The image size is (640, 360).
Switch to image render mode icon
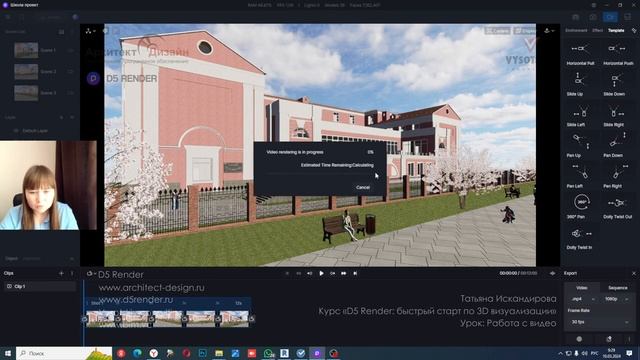593,17
